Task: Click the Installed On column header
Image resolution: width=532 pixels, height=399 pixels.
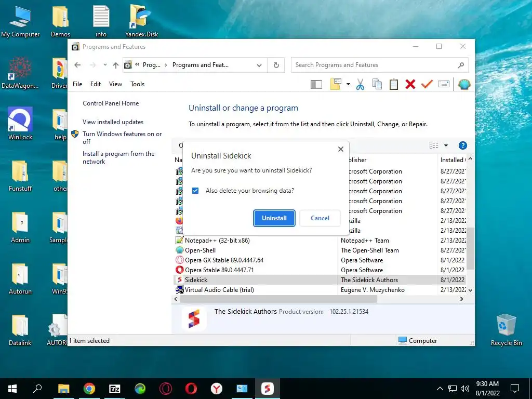Action: pyautogui.click(x=451, y=160)
